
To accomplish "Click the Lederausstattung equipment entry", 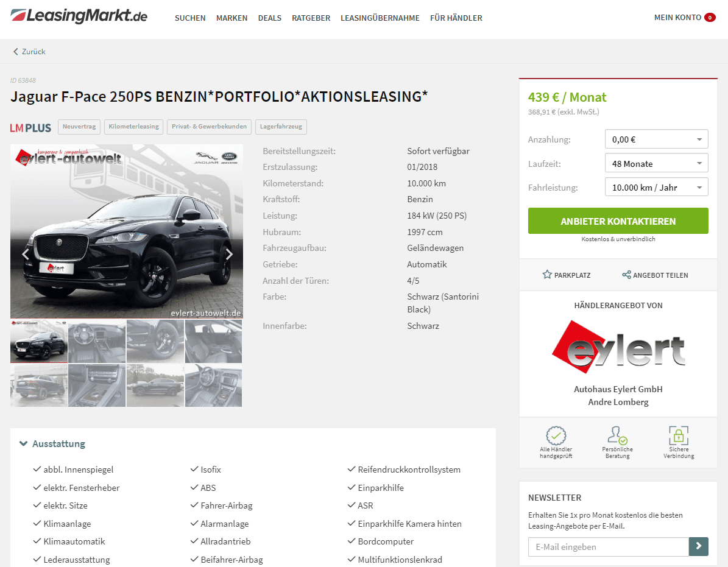I will (77, 560).
